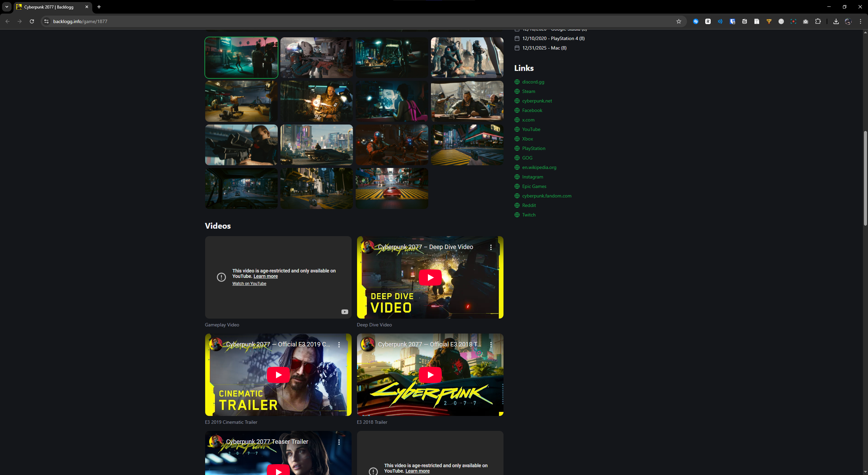This screenshot has width=868, height=475.
Task: Play the Deep Dive Video
Action: [x=430, y=278]
